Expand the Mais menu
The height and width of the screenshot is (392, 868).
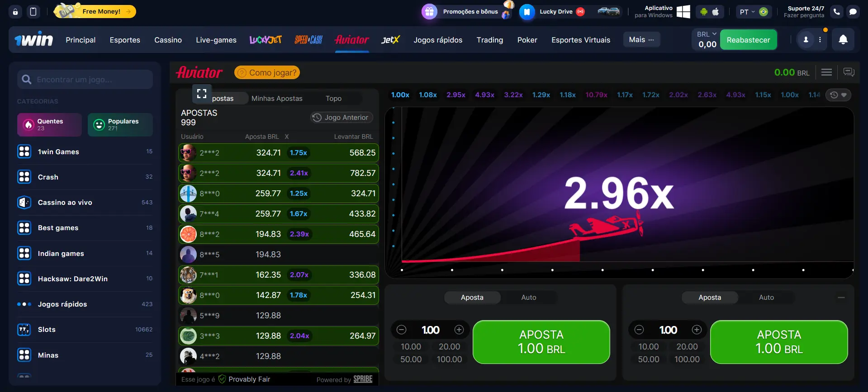point(641,40)
